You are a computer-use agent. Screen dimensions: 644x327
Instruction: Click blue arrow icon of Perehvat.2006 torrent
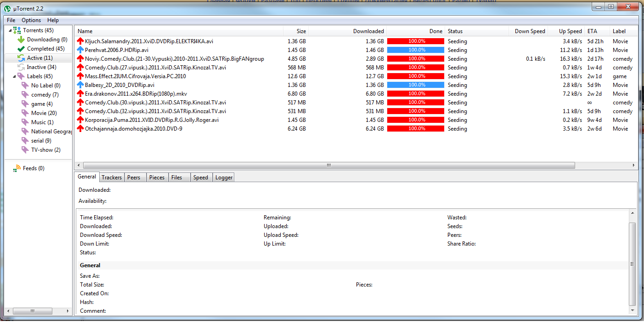coord(80,50)
